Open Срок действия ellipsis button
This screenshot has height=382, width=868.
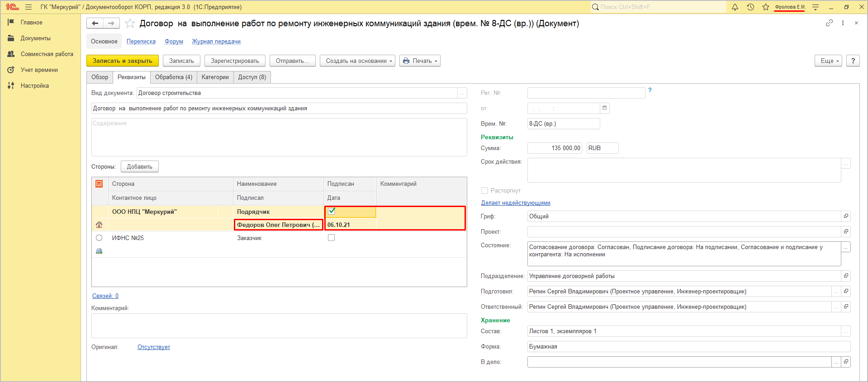point(846,163)
